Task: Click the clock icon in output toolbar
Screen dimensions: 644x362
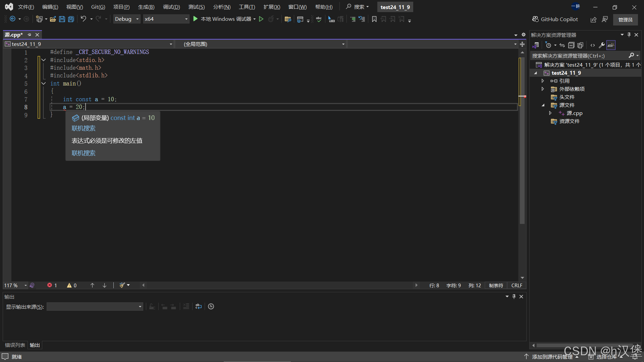Action: [211, 306]
